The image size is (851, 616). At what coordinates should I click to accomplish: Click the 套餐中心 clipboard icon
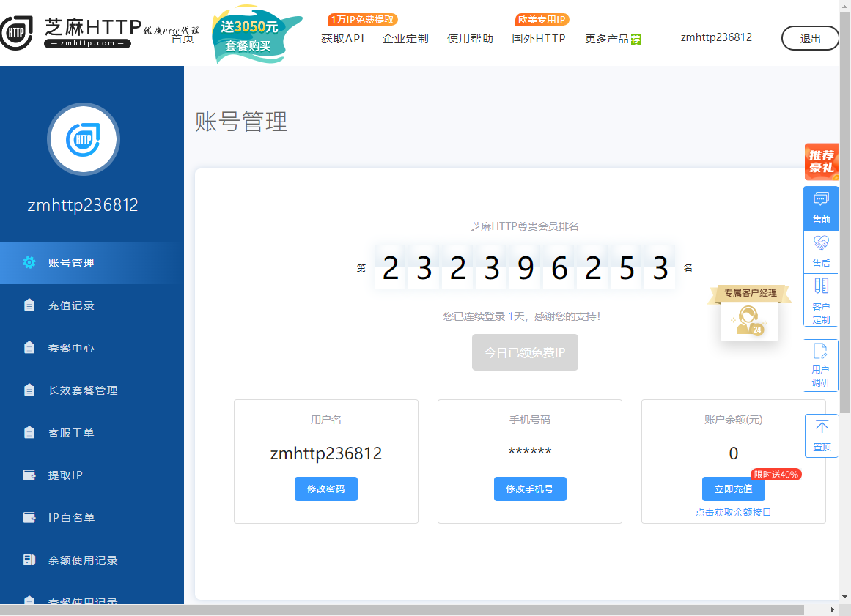29,348
